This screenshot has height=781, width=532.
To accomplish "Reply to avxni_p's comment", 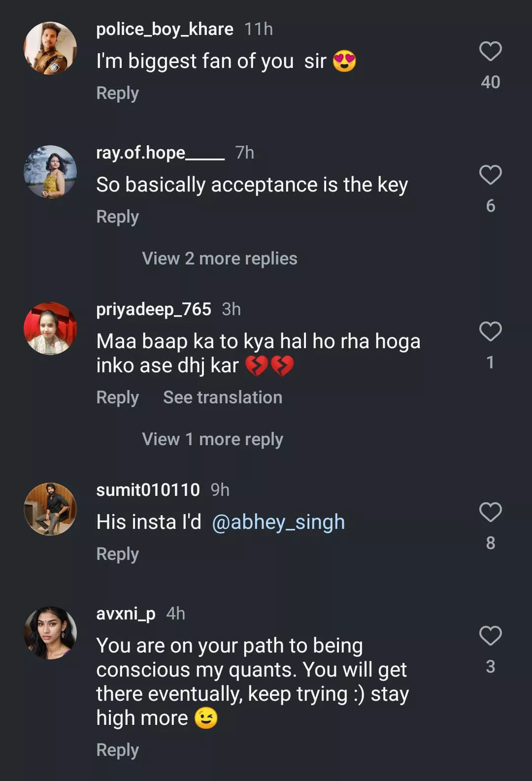I will [117, 750].
